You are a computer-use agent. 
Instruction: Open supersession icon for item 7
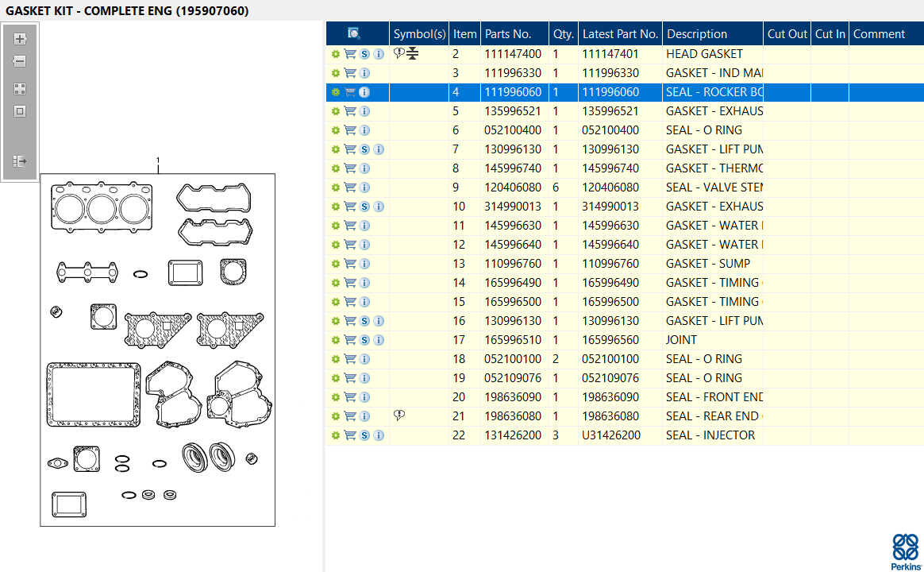pos(365,149)
